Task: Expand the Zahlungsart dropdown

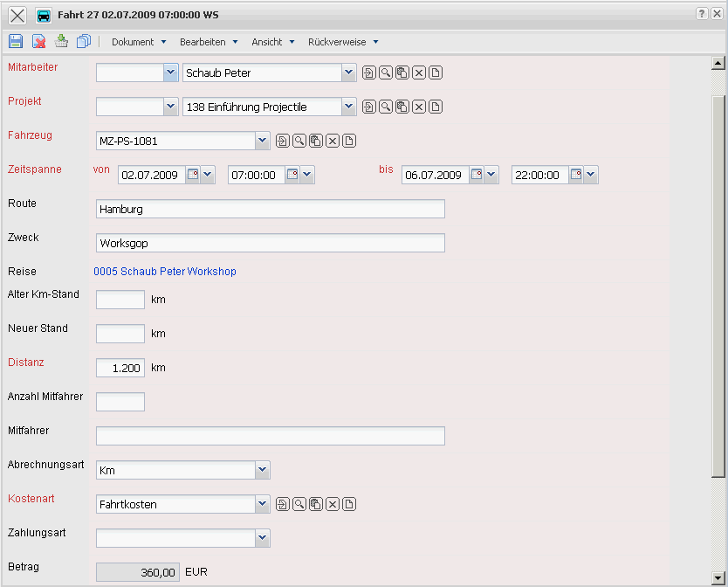Action: pos(262,538)
